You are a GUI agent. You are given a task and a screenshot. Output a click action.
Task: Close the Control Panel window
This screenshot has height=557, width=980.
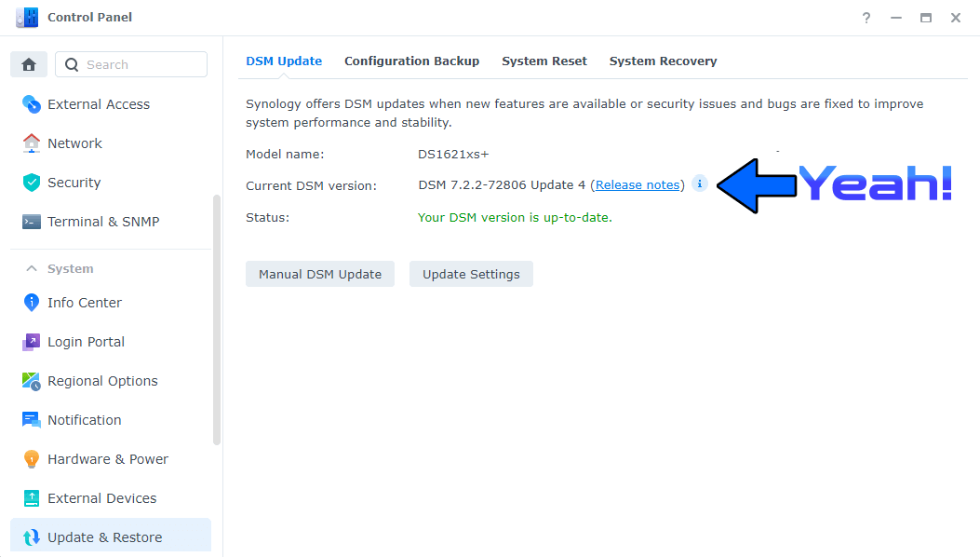pyautogui.click(x=956, y=18)
